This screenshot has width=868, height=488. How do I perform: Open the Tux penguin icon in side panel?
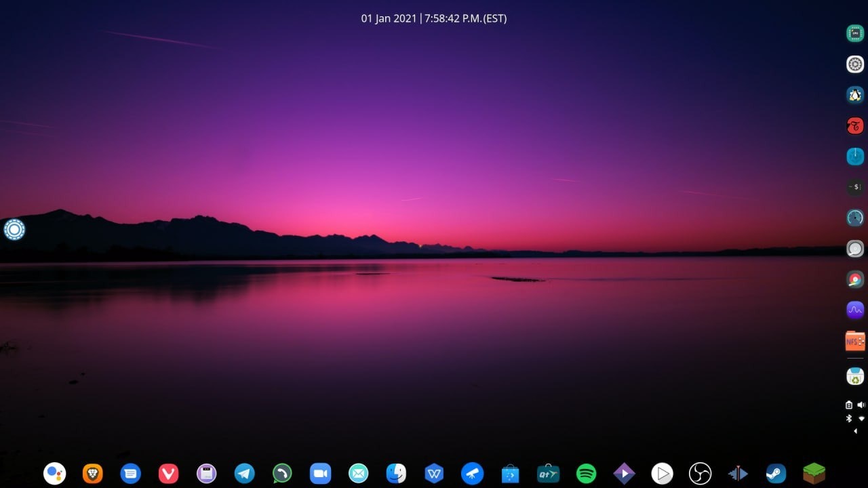click(855, 95)
